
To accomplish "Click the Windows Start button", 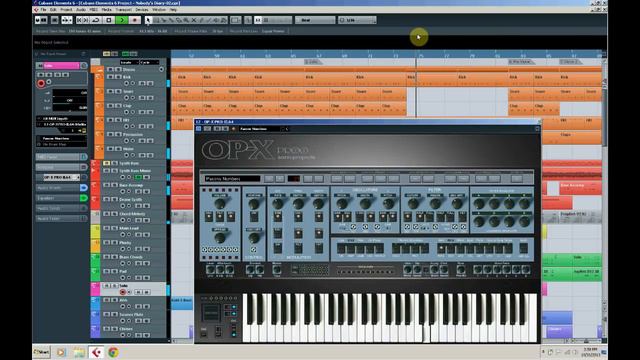I will point(42,352).
